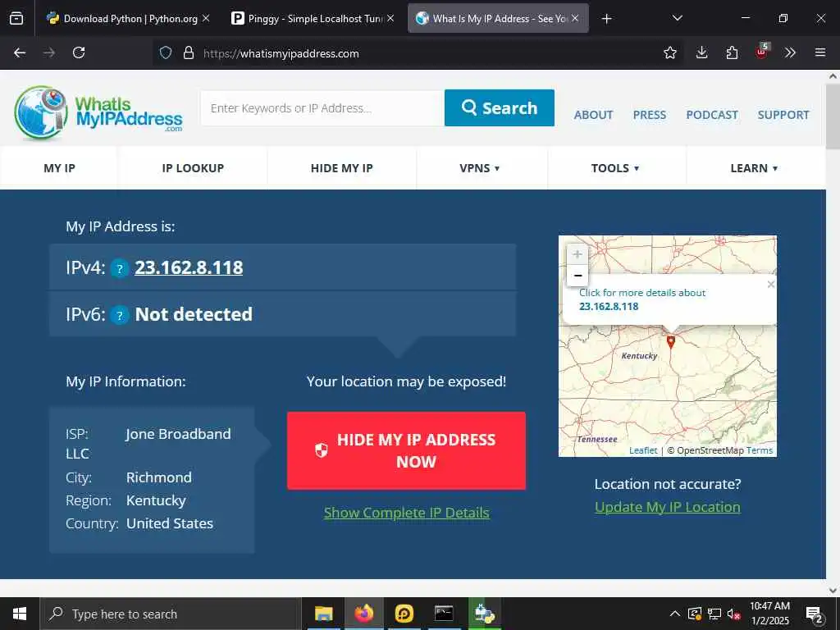
Task: Open tracking protection shield icon
Action: point(166,53)
